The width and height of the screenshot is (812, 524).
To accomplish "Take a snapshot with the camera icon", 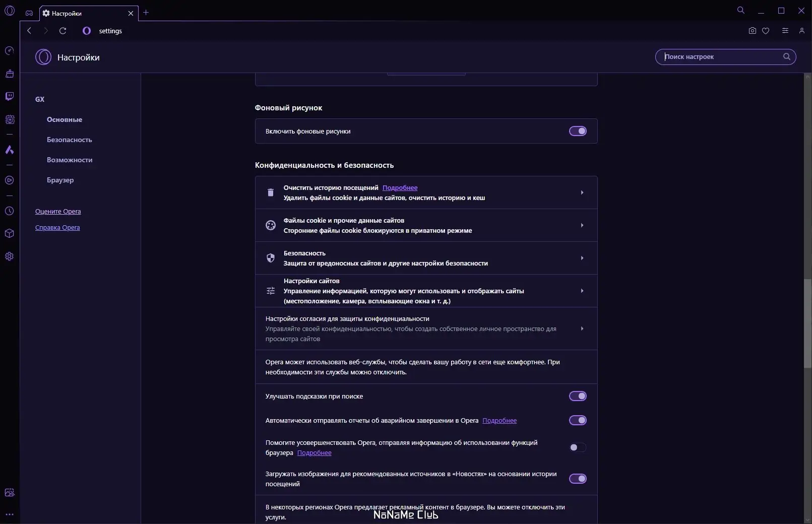I will 753,31.
